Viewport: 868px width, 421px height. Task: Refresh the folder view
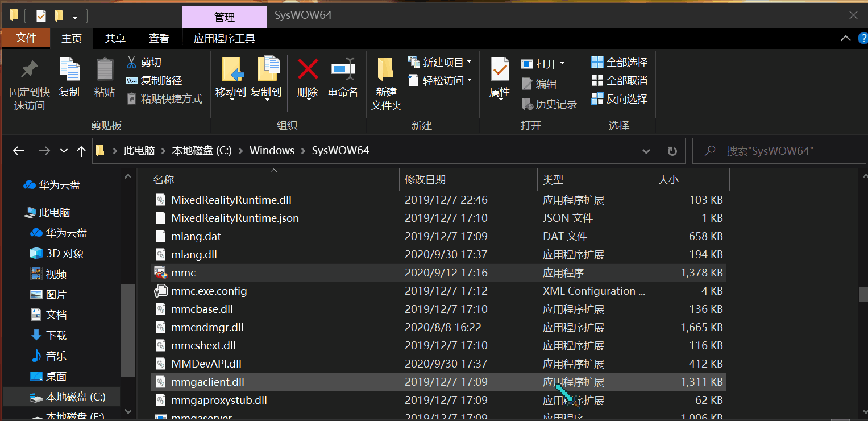[672, 151]
